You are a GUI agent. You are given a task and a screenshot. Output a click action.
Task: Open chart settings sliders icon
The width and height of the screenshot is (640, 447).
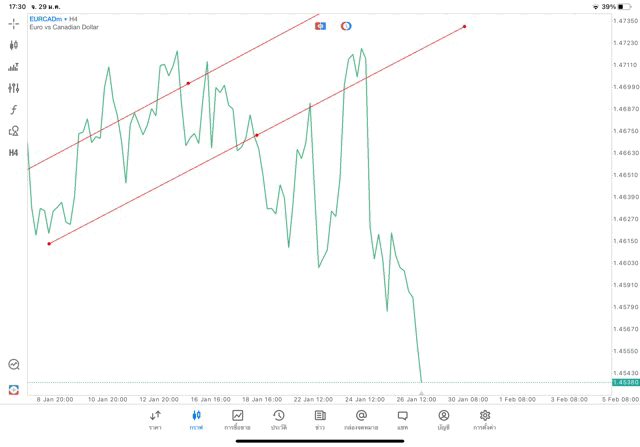coord(13,88)
